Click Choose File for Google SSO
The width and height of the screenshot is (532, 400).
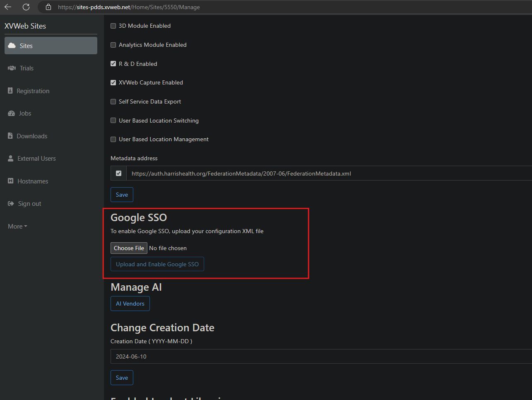coord(129,248)
